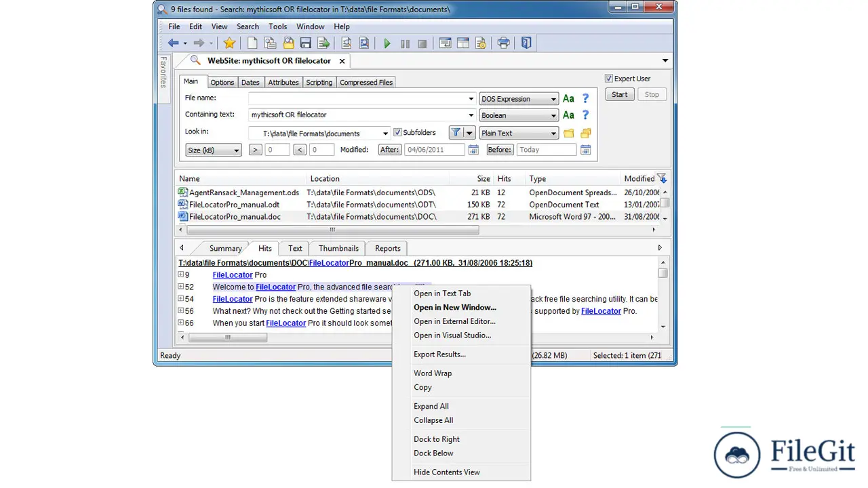Screen dimensions: 868x488
Task: Select AgentRansack_Management.ods result row
Action: [x=418, y=192]
